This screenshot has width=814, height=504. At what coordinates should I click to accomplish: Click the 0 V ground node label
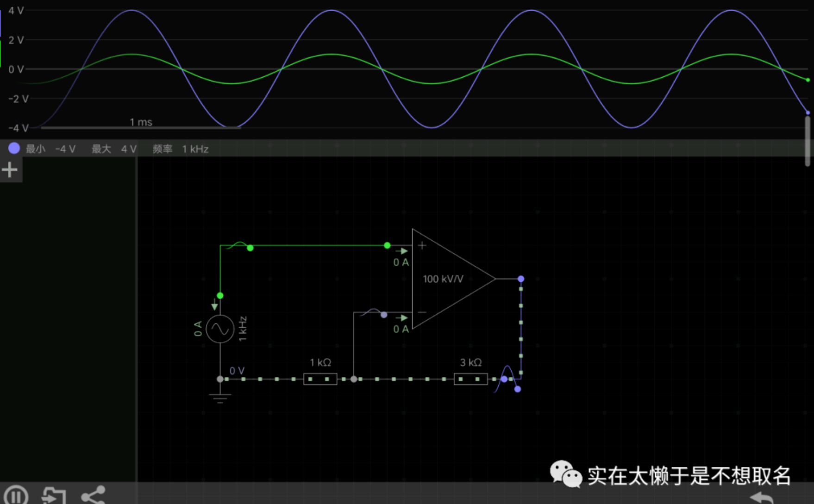coord(237,371)
